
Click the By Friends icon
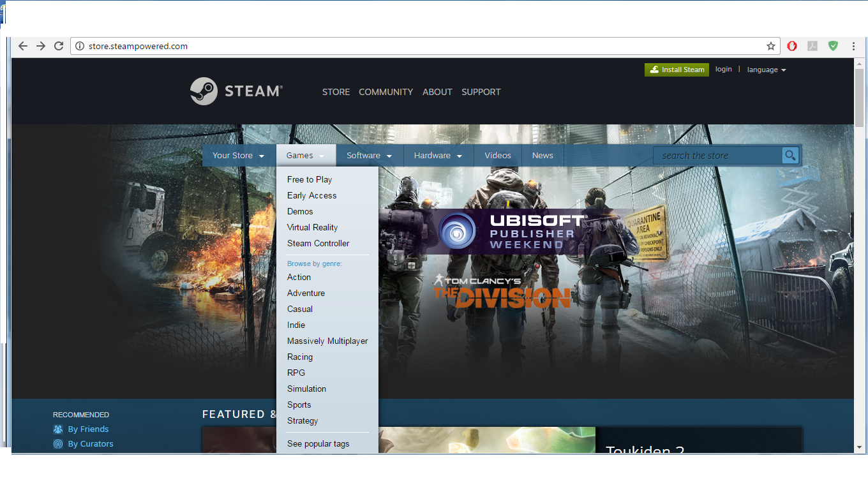click(58, 429)
